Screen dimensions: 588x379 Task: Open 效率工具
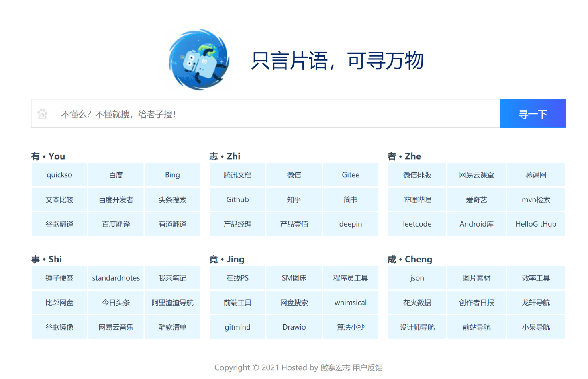(x=536, y=278)
